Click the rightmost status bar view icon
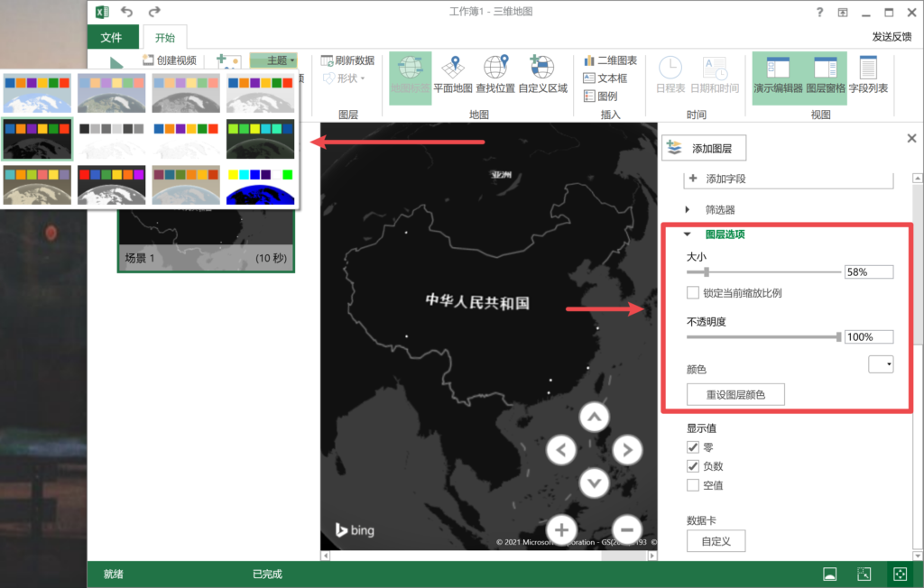This screenshot has height=588, width=924. pyautogui.click(x=900, y=574)
